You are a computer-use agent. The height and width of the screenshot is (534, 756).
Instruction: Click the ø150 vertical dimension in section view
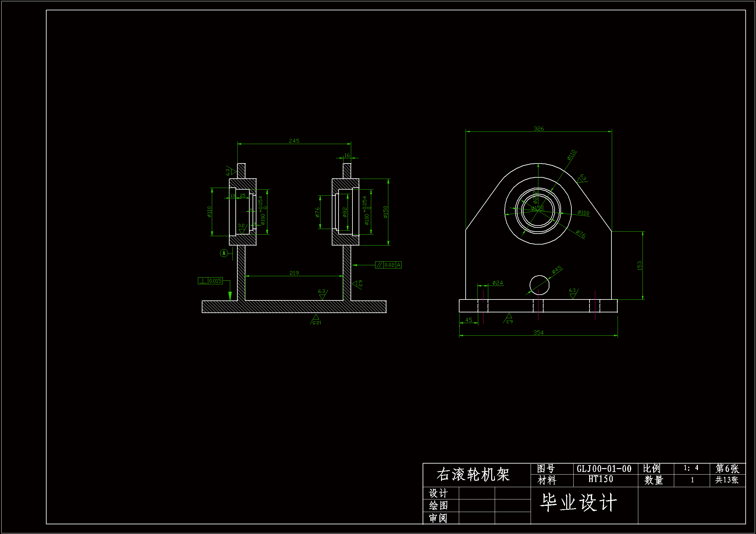point(385,212)
